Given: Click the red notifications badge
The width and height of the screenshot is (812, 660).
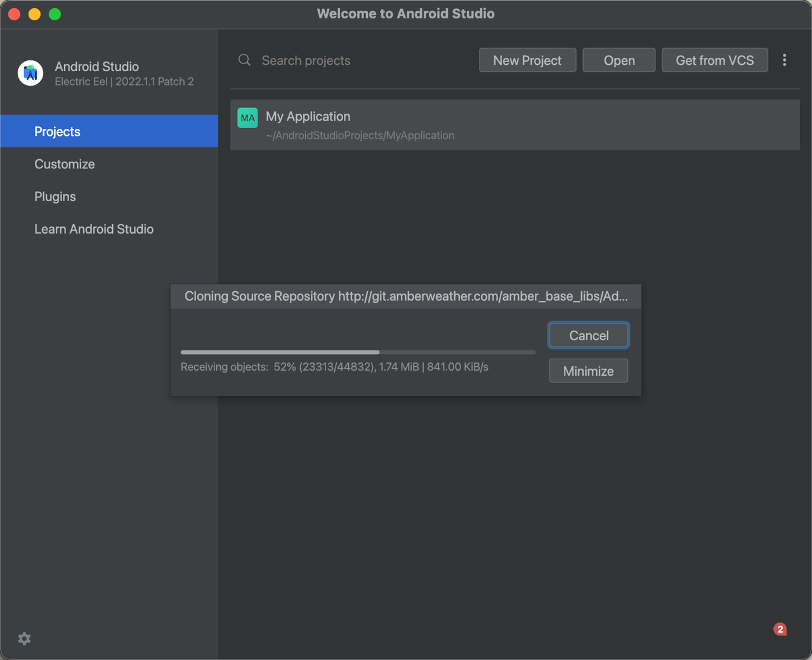Looking at the screenshot, I should 780,629.
